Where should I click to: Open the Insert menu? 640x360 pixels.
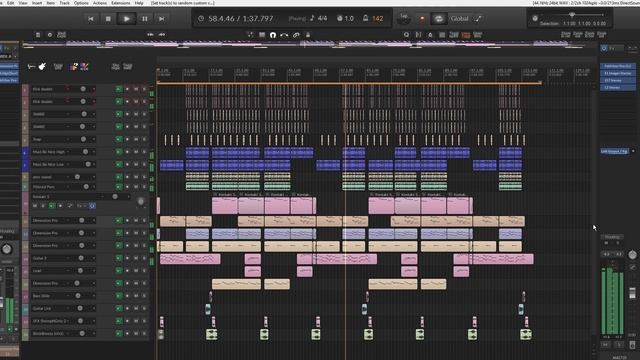tap(37, 3)
